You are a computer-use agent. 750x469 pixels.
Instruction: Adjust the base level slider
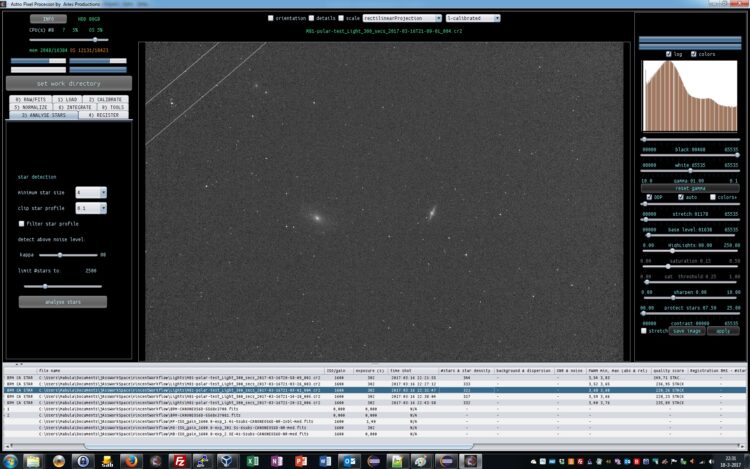pos(690,220)
